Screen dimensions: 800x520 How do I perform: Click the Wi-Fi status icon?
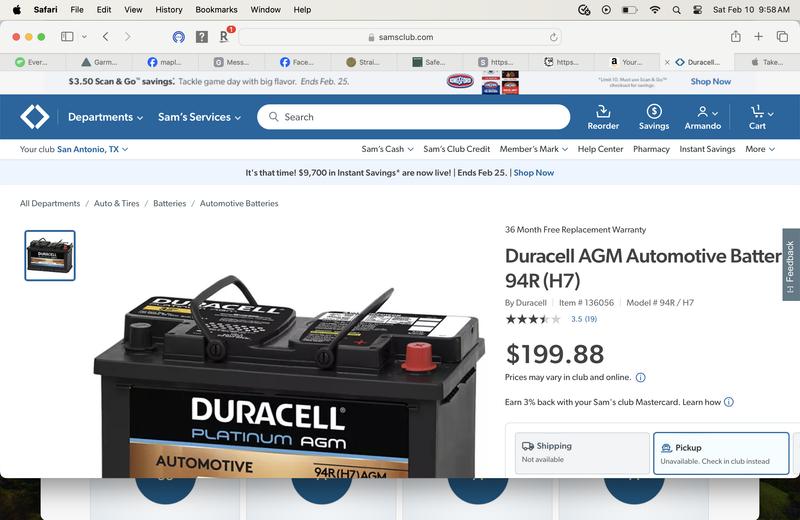tap(655, 9)
